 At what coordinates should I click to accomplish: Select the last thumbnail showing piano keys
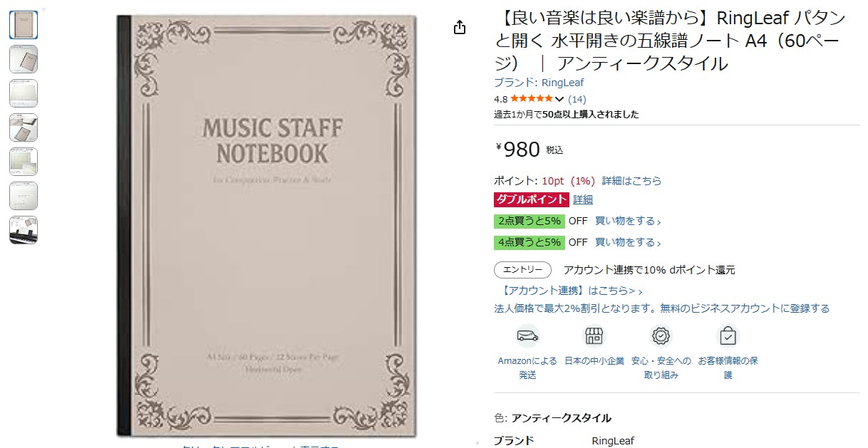(x=24, y=230)
